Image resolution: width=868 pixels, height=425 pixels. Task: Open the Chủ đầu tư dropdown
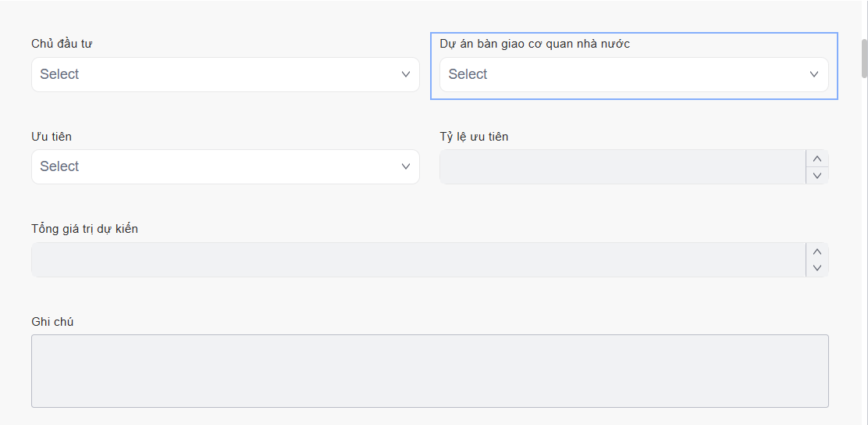pyautogui.click(x=211, y=74)
